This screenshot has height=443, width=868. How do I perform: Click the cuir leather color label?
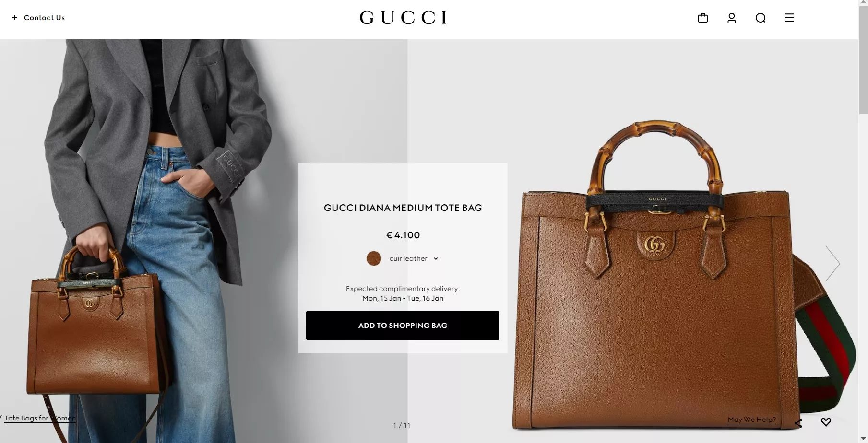pos(408,258)
